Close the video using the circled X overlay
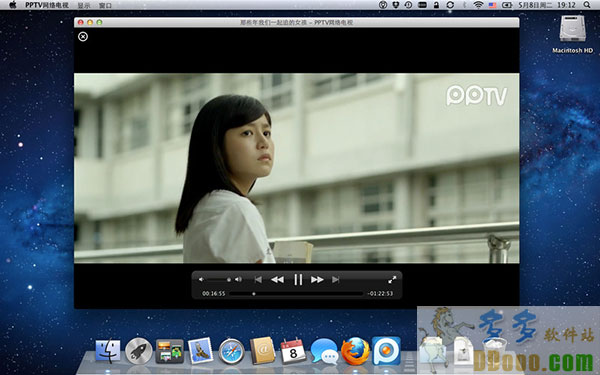This screenshot has width=600, height=375. [x=83, y=36]
